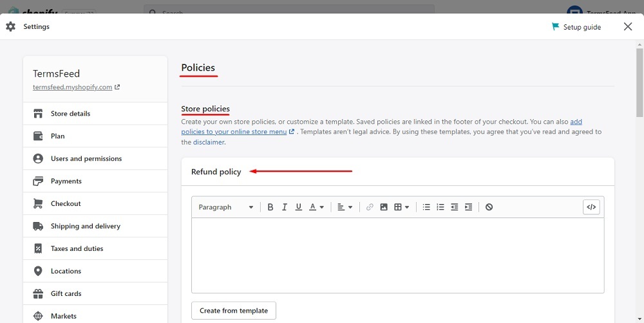644x323 pixels.
Task: Click the indent icon
Action: [x=469, y=207]
